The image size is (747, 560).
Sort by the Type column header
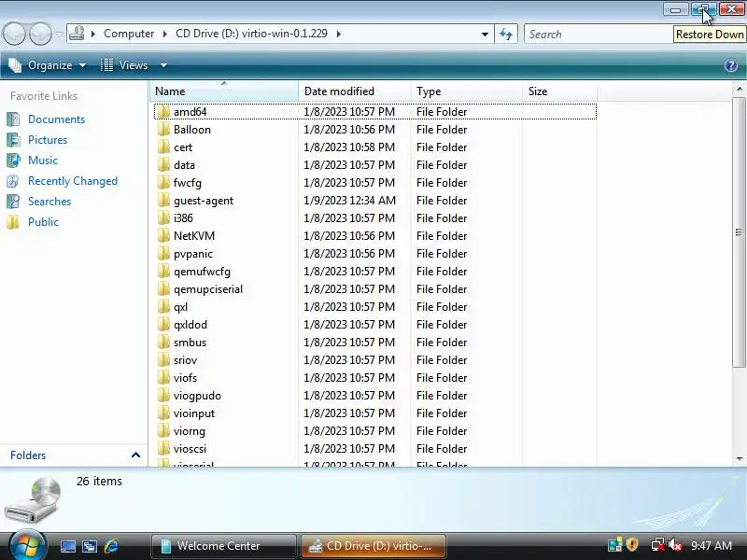pyautogui.click(x=466, y=91)
